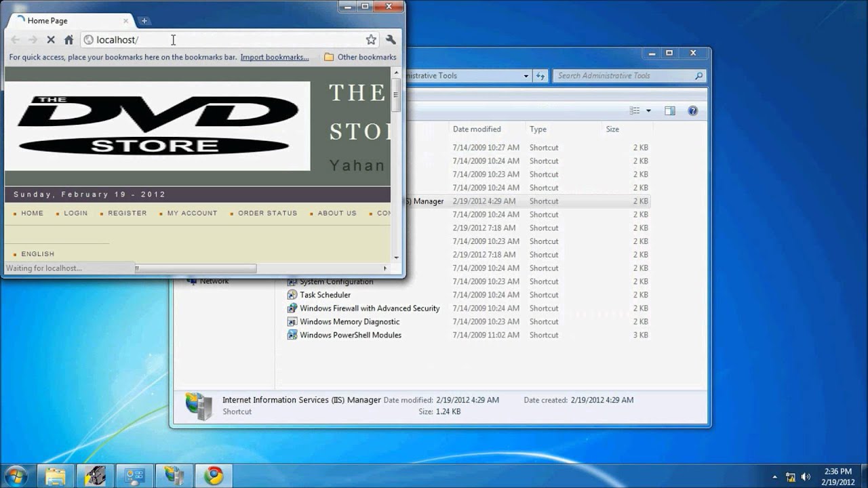Open the Control Panel taskbar icon
The height and width of the screenshot is (488, 868).
134,476
